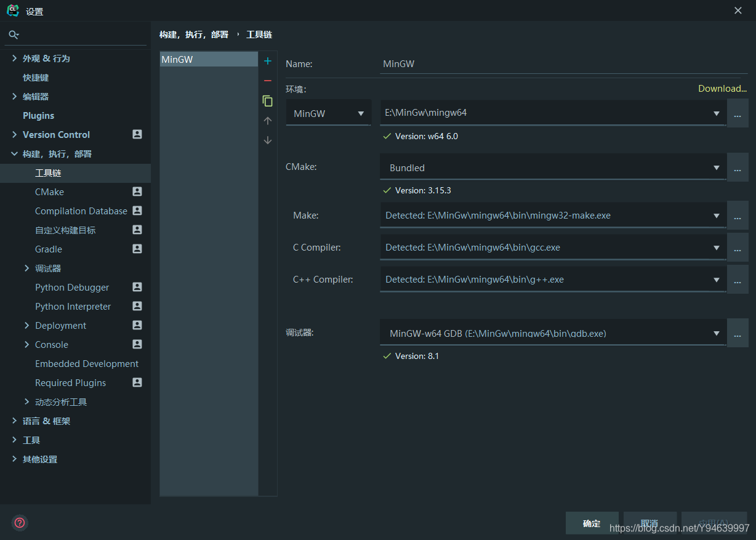The image size is (756, 540).
Task: Move toolchain down with arrow
Action: tap(267, 140)
